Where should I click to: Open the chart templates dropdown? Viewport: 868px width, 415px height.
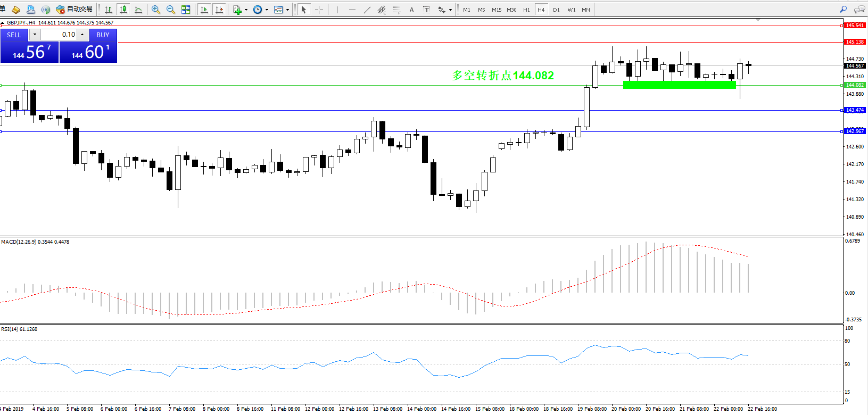287,10
